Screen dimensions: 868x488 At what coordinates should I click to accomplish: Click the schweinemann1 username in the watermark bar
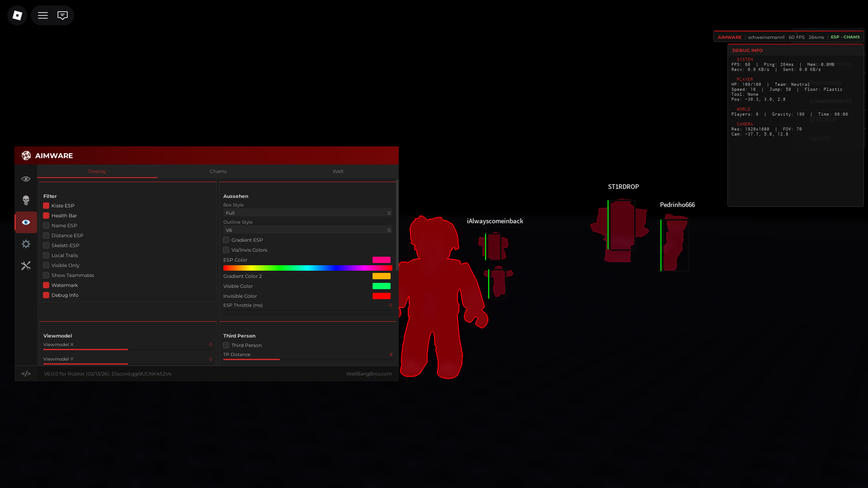(x=766, y=37)
